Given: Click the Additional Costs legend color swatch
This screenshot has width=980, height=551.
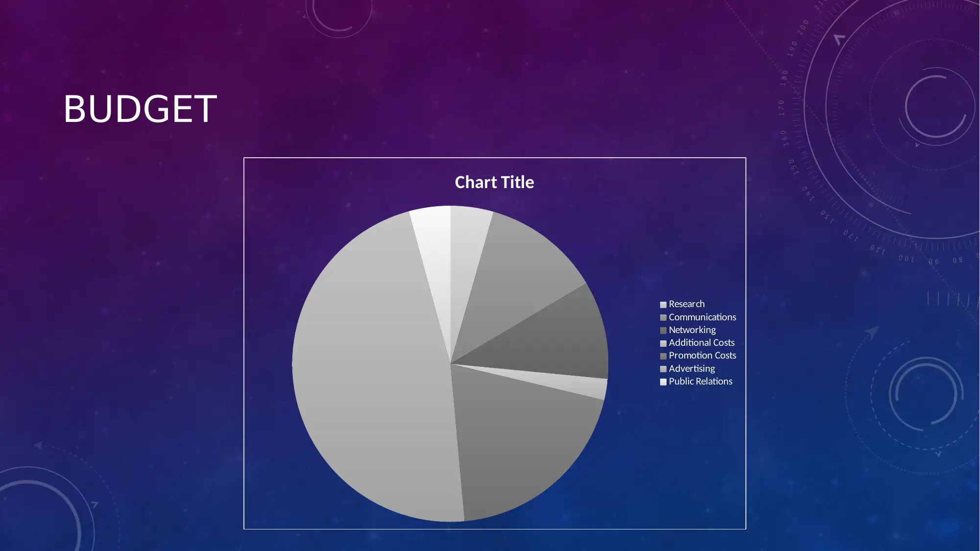Looking at the screenshot, I should click(663, 343).
